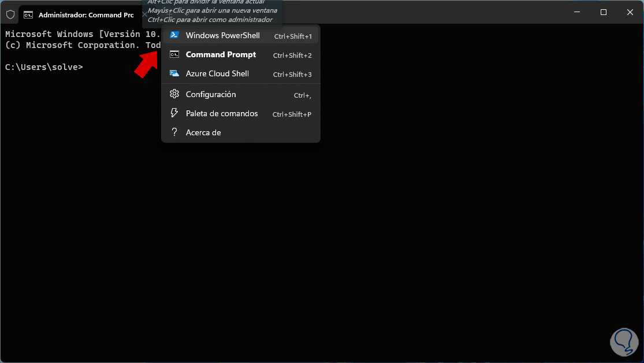Image resolution: width=644 pixels, height=363 pixels.
Task: Click the Command Prompt menu icon
Action: tap(174, 54)
